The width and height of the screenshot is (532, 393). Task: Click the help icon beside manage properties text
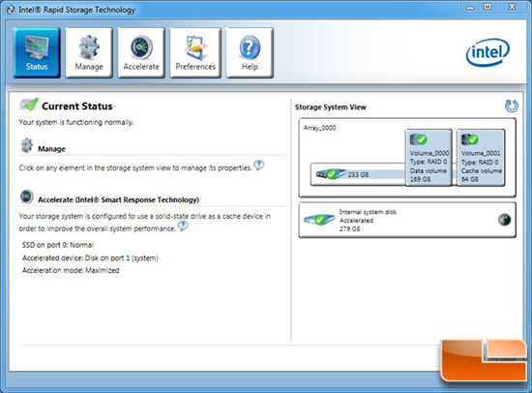[259, 166]
